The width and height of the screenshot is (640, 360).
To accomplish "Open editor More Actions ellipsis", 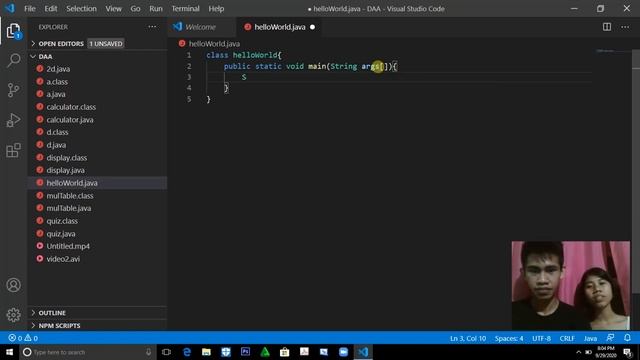I will (625, 27).
